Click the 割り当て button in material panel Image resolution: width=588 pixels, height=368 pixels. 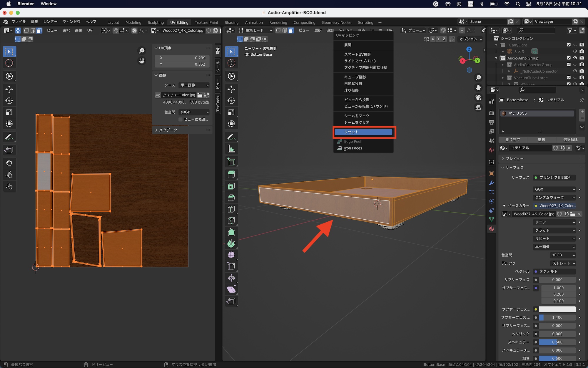tap(513, 140)
